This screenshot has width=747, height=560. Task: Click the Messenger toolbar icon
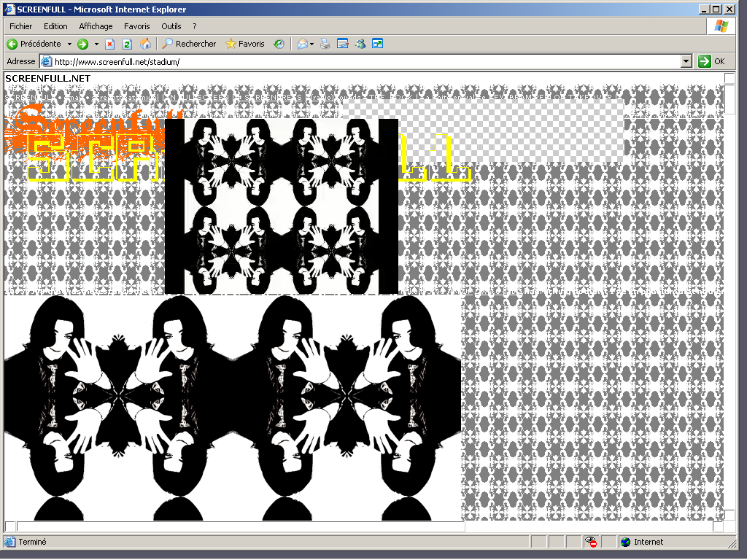click(x=360, y=44)
